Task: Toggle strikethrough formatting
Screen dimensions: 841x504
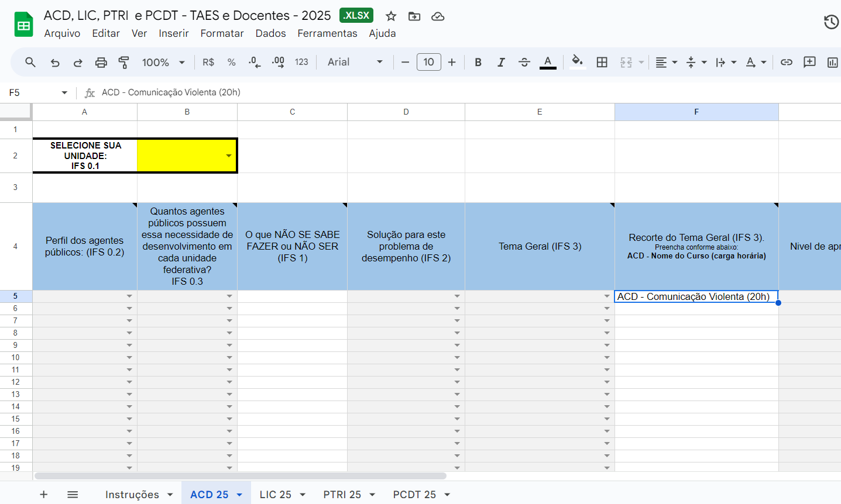Action: [x=524, y=62]
